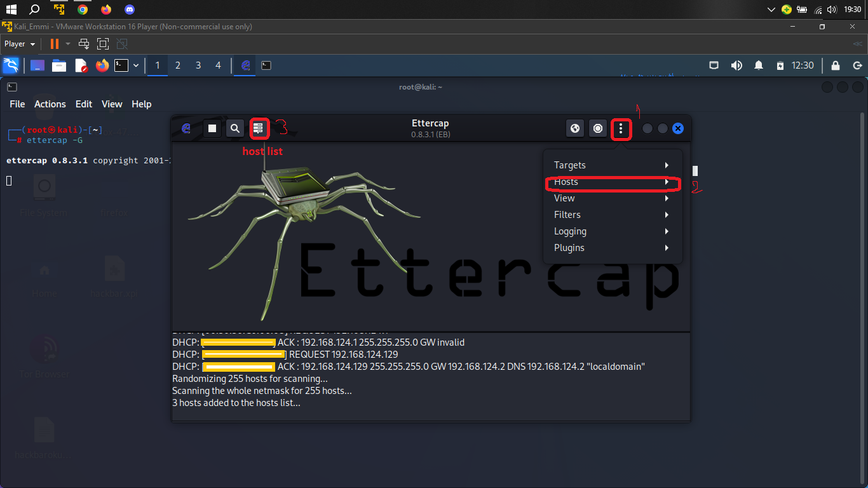The height and width of the screenshot is (488, 868).
Task: Click log line '3 hosts added to the hosts list...'
Action: (x=236, y=403)
